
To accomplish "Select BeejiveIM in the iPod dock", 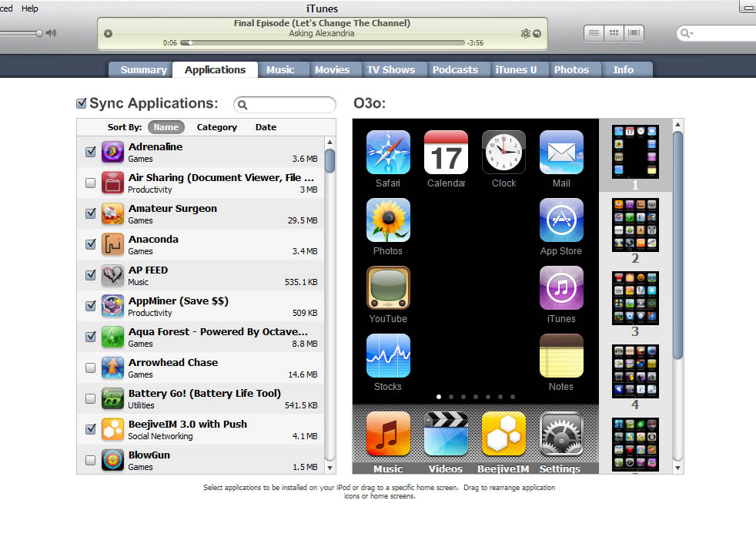I will click(503, 433).
